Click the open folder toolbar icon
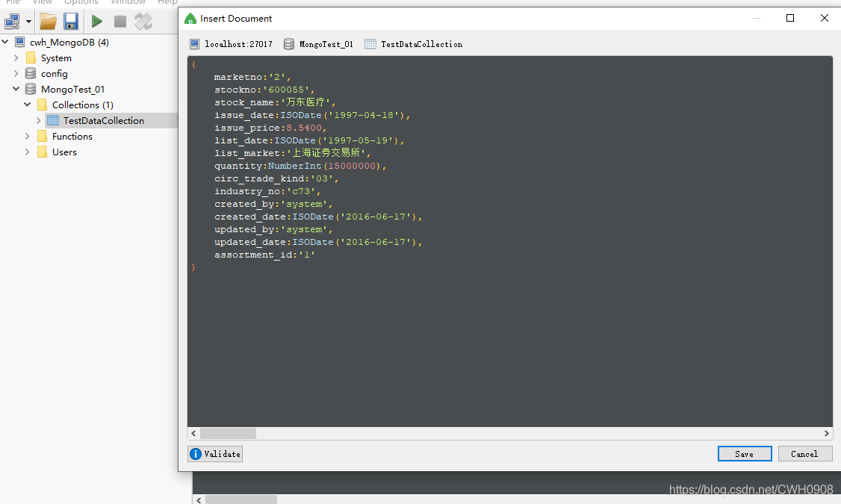This screenshot has height=504, width=841. pyautogui.click(x=49, y=22)
